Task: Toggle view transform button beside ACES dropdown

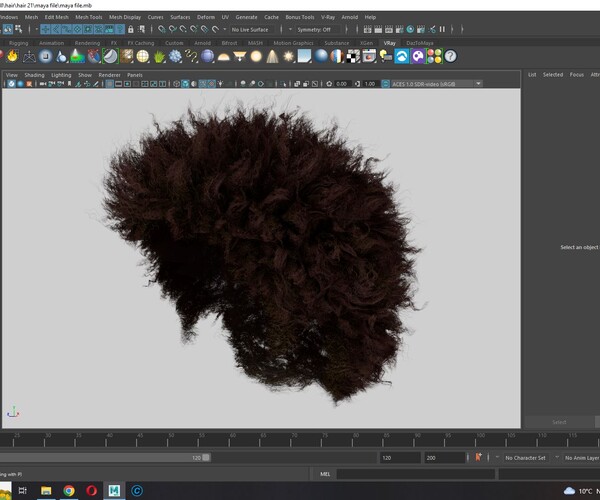Action: (x=385, y=84)
